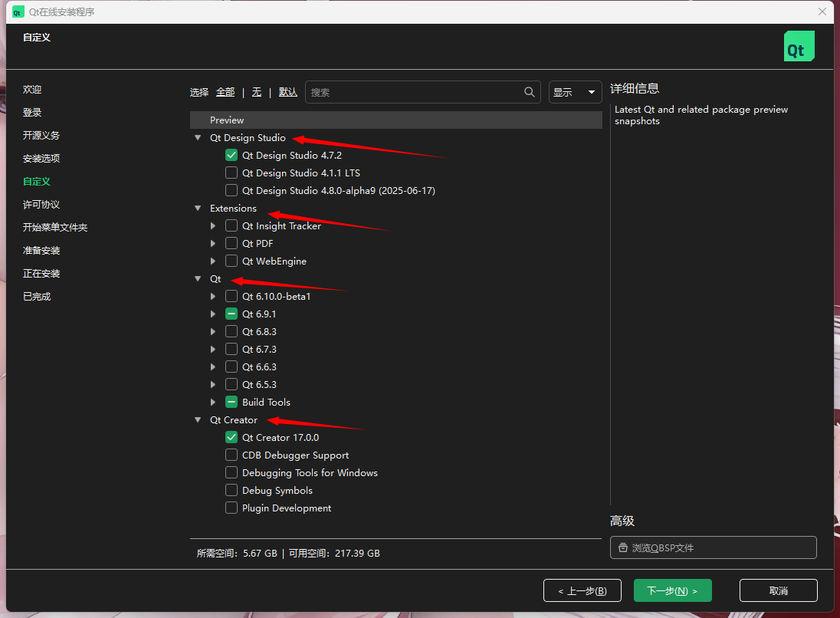Go to the 登录 step
The image size is (840, 618).
click(32, 113)
